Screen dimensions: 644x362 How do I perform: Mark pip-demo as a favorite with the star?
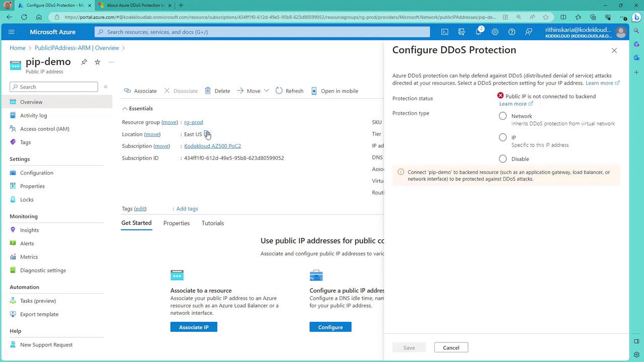click(98, 62)
